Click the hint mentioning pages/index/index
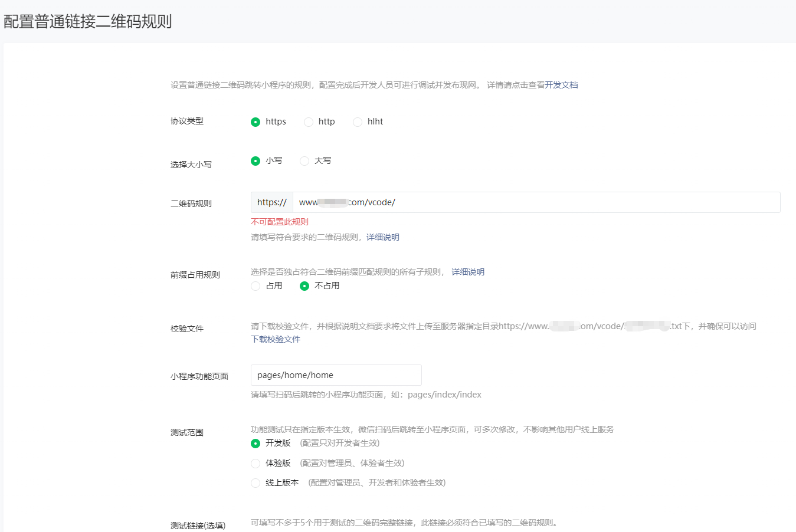The image size is (796, 532). tap(366, 395)
